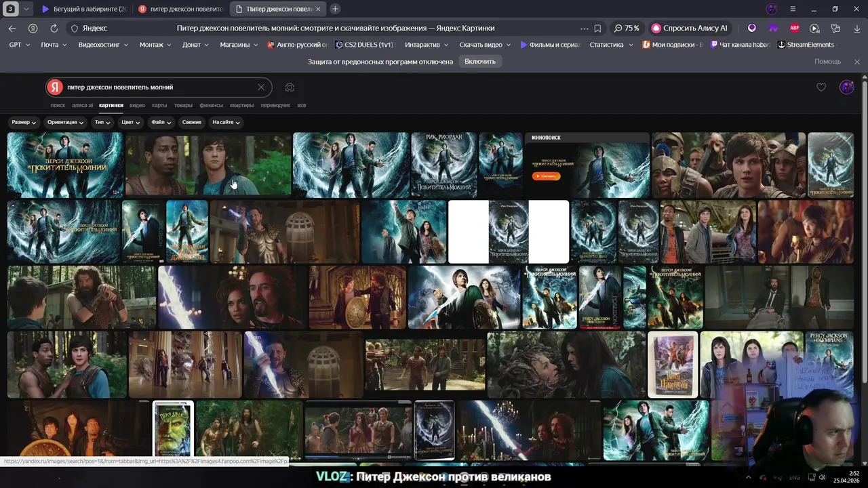Open the 'Помощь' help link
This screenshot has width=868, height=488.
click(x=827, y=62)
